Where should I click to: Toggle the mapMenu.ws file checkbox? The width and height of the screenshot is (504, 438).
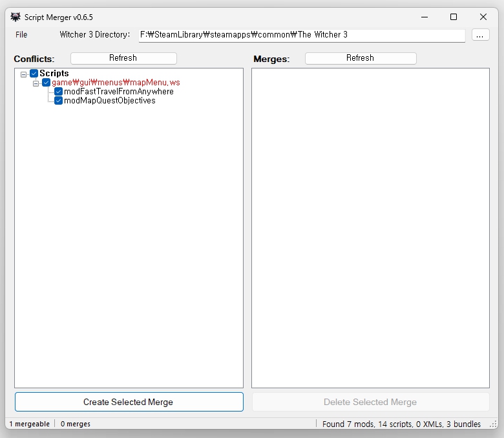click(x=46, y=83)
